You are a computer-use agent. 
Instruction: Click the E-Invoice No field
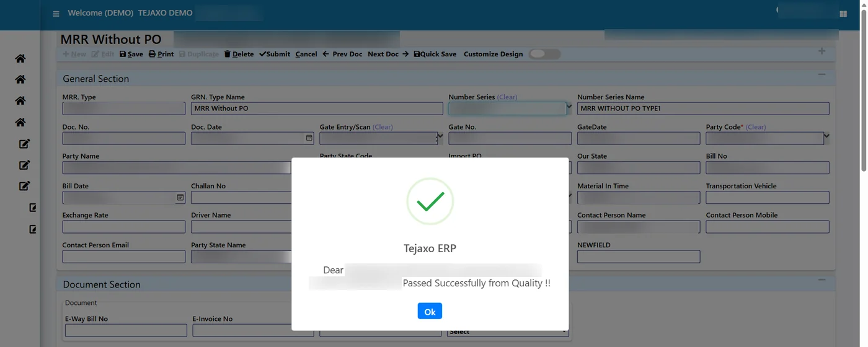tap(253, 330)
